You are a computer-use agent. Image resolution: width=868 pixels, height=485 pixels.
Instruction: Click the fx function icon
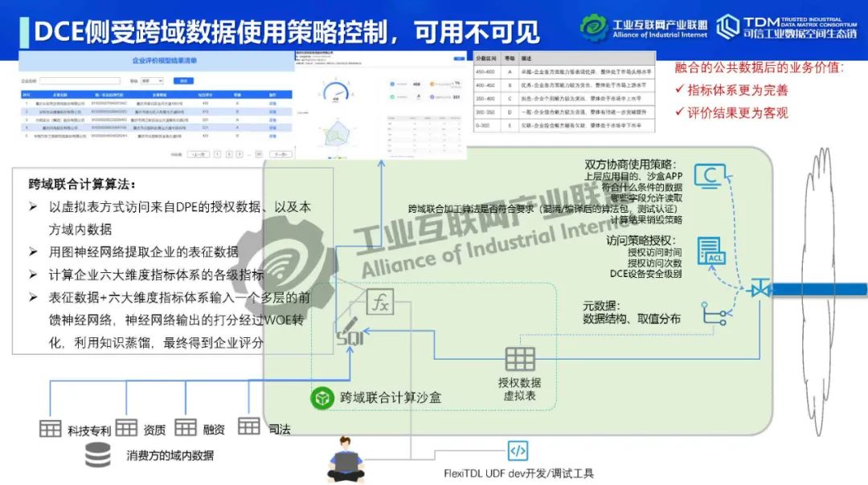click(x=380, y=303)
